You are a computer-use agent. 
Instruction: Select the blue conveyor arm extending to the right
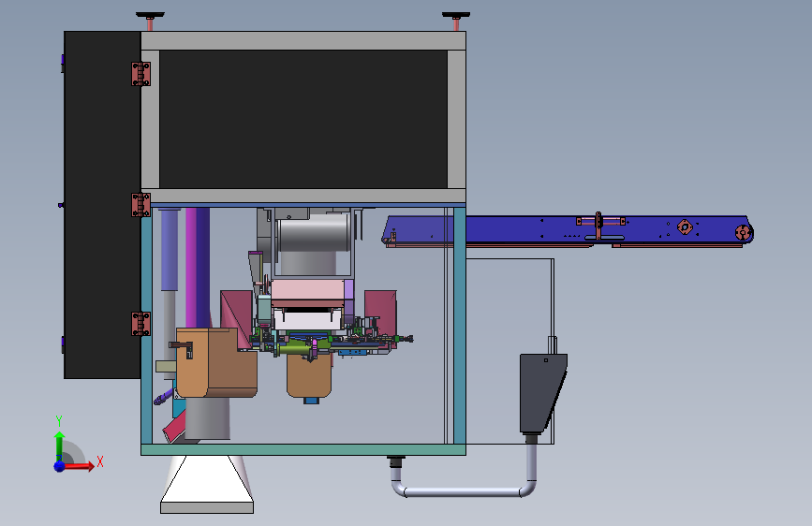point(567,230)
